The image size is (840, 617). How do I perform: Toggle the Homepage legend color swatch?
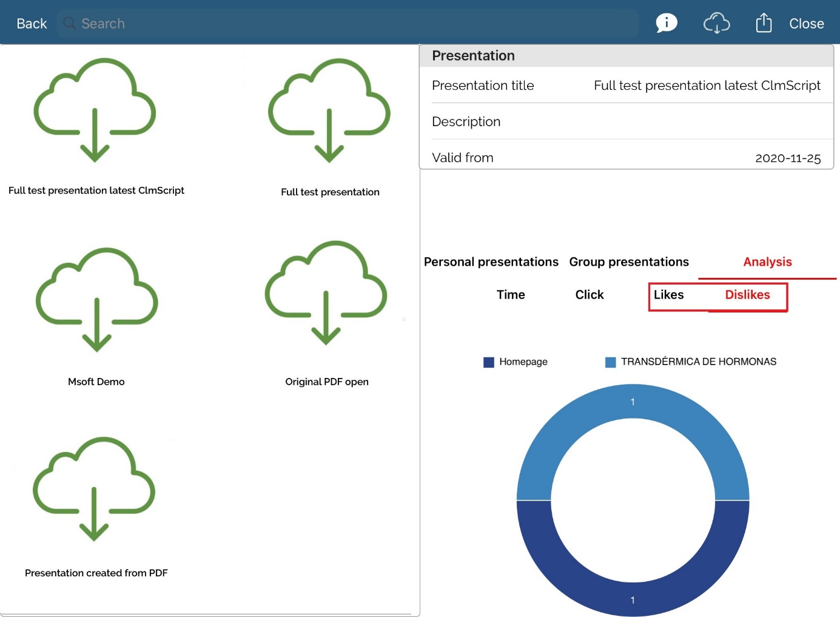click(489, 362)
